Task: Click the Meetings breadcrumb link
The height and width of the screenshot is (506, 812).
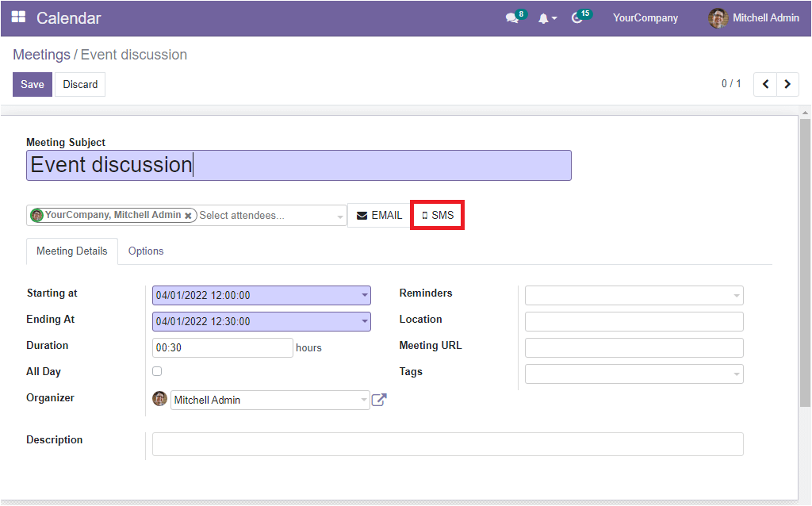Action: [41, 55]
